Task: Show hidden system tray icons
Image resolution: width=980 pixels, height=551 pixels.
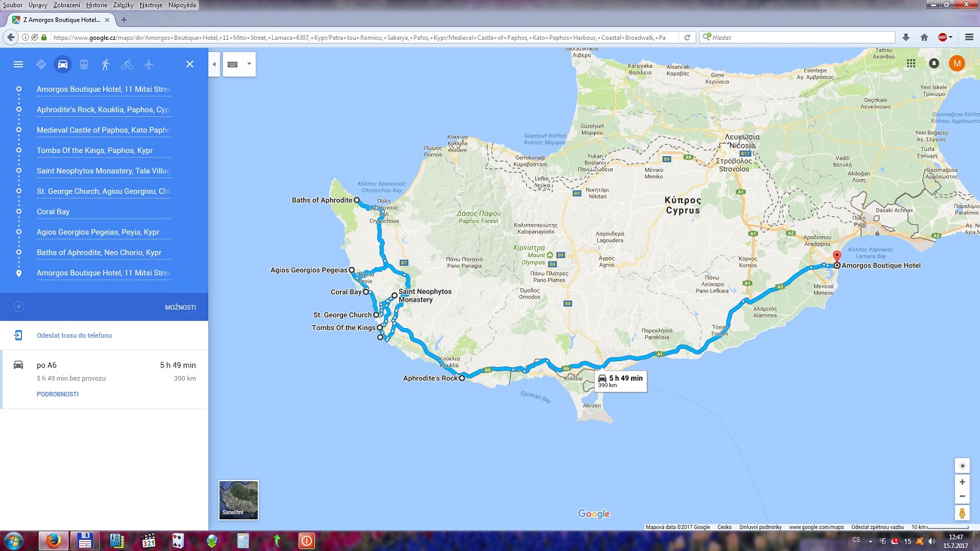Action: tap(870, 541)
